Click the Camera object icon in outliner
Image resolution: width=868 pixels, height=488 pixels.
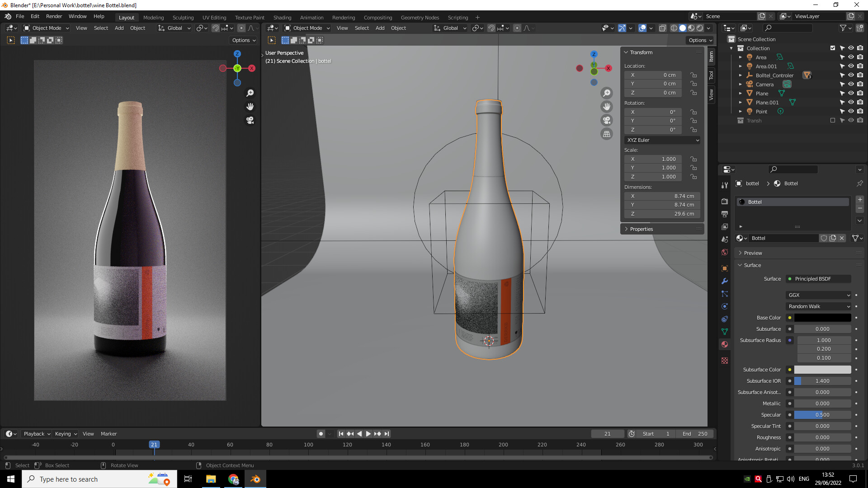[750, 84]
